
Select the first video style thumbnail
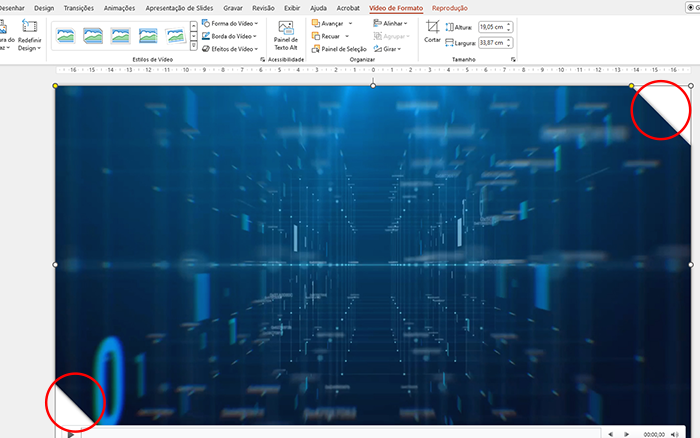point(66,36)
